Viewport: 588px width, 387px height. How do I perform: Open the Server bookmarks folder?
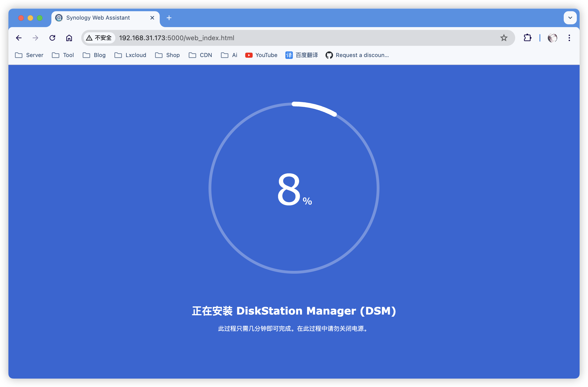click(29, 55)
